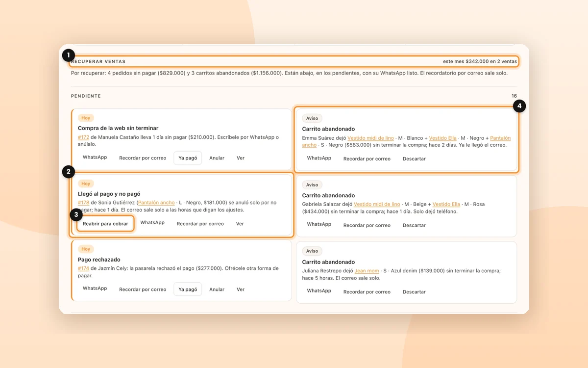This screenshot has width=588, height=368.
Task: Mark order #172 as Ya pagó
Action: (x=188, y=158)
